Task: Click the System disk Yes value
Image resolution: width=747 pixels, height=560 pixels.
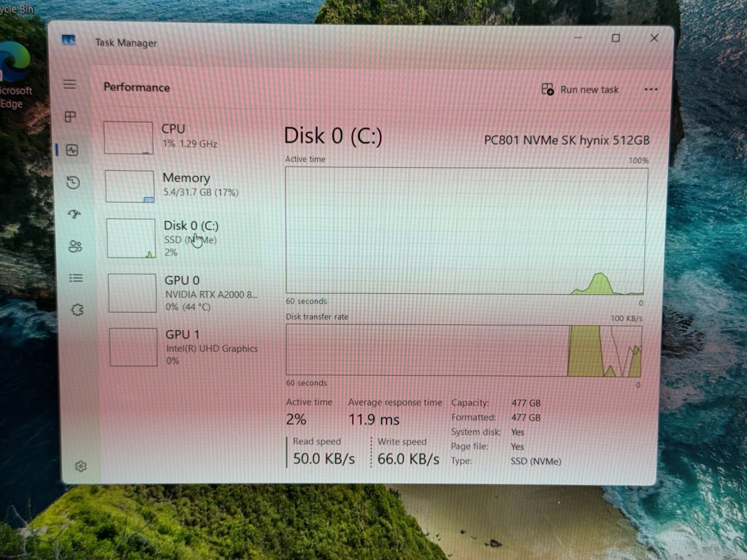Action: [518, 432]
